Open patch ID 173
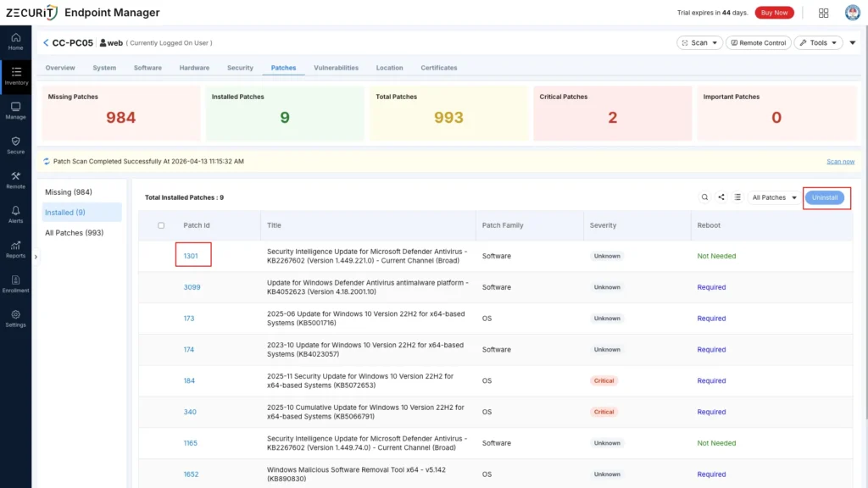The width and height of the screenshot is (868, 488). pos(189,319)
